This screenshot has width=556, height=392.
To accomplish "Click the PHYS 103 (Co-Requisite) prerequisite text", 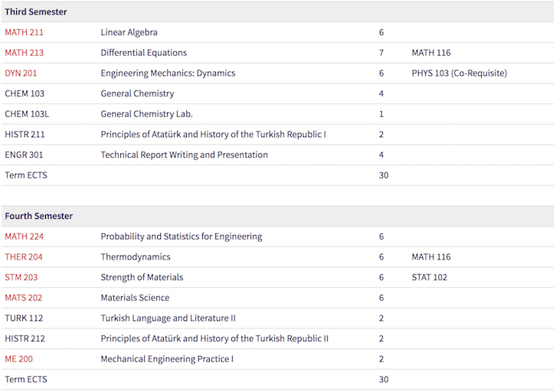I will coord(460,73).
